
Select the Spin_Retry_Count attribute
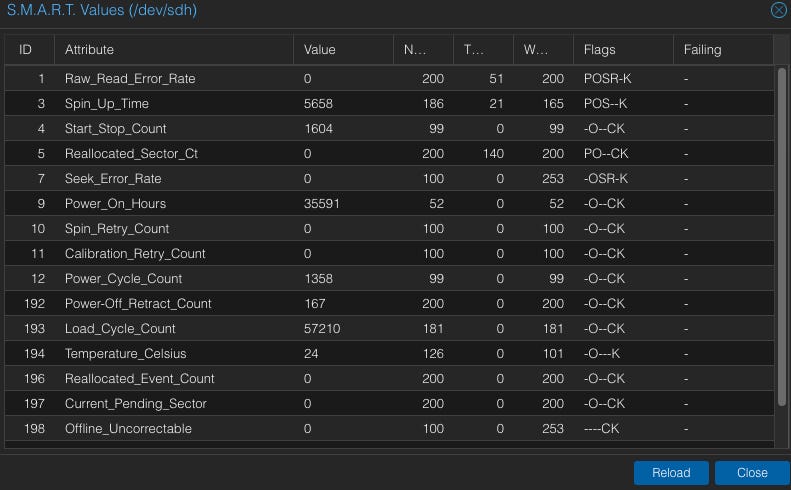(117, 229)
